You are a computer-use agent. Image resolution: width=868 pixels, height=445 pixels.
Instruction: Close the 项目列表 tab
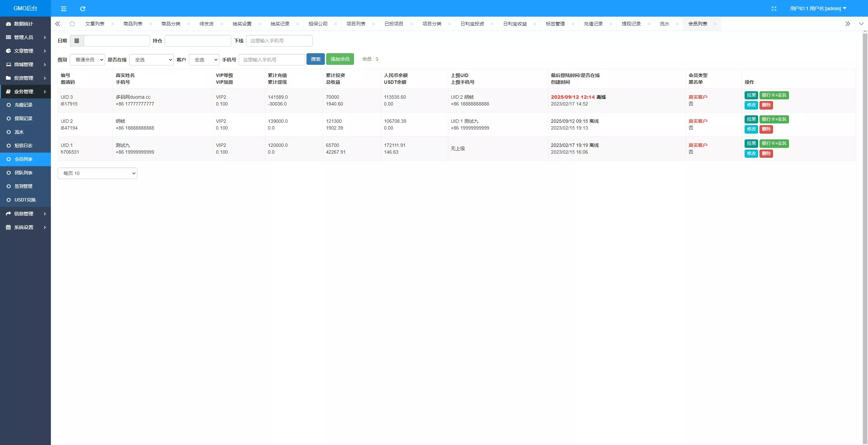click(374, 24)
